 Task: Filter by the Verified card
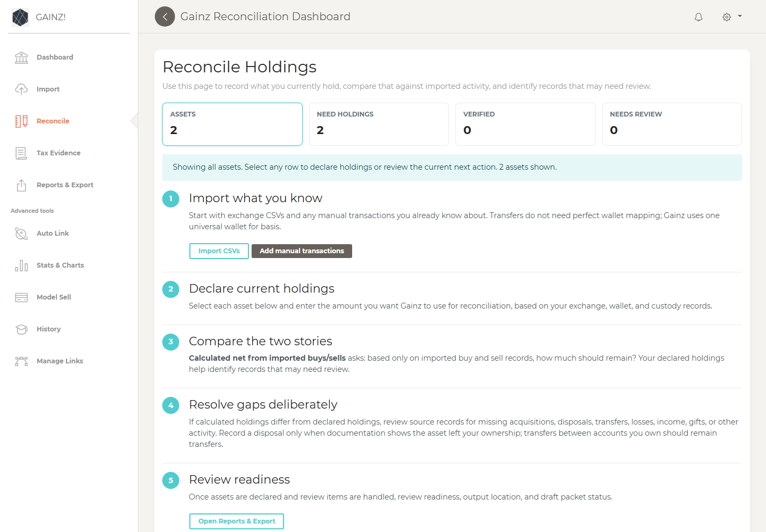526,124
